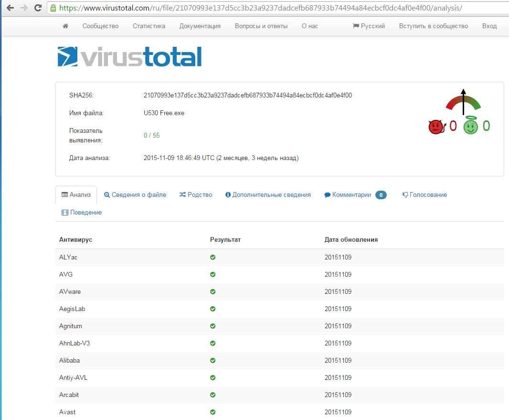Click the Имя файла label
Image resolution: width=509 pixels, height=420 pixels.
tap(86, 113)
